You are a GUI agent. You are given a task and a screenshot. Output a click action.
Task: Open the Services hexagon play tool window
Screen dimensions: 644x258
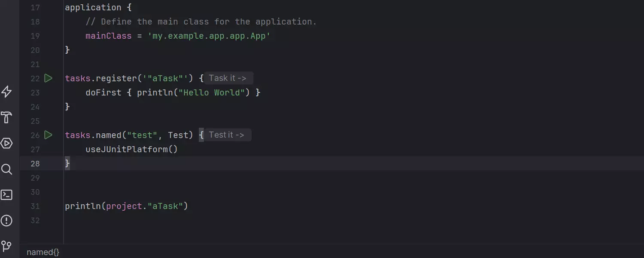coord(7,143)
